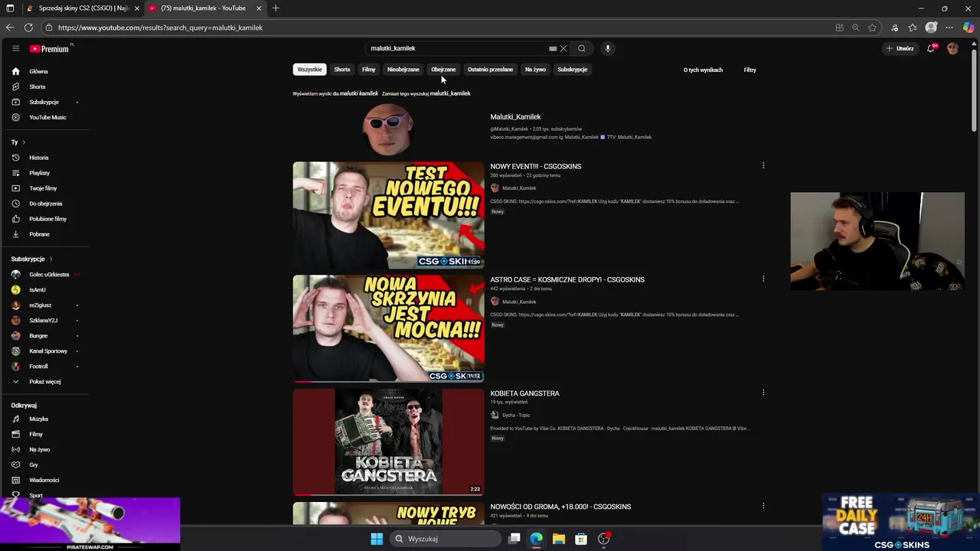Click the YouTube Premium logo
Screen dimensions: 980x551
click(x=51, y=48)
